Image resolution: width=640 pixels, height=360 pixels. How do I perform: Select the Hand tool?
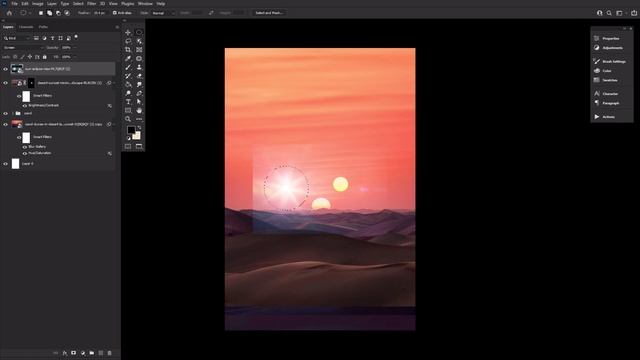coord(139,111)
